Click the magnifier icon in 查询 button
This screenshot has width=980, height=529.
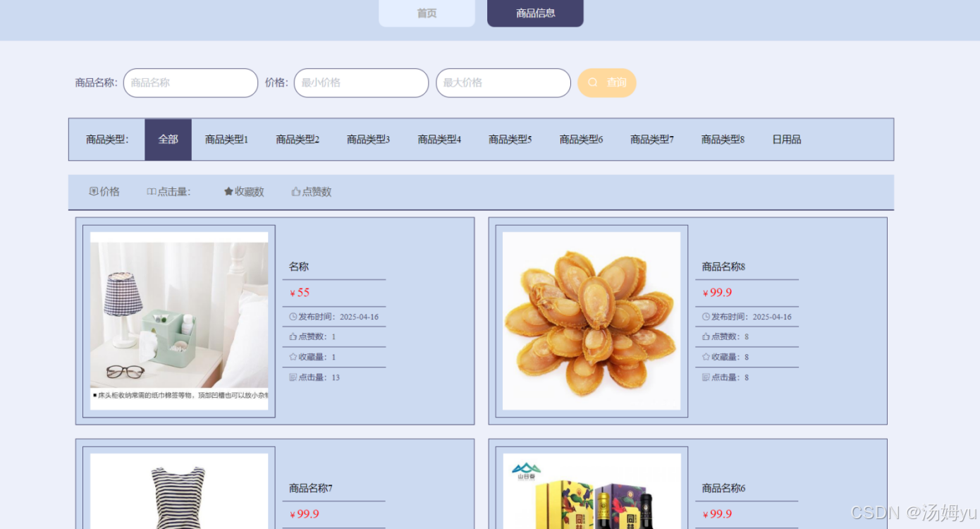click(x=593, y=83)
